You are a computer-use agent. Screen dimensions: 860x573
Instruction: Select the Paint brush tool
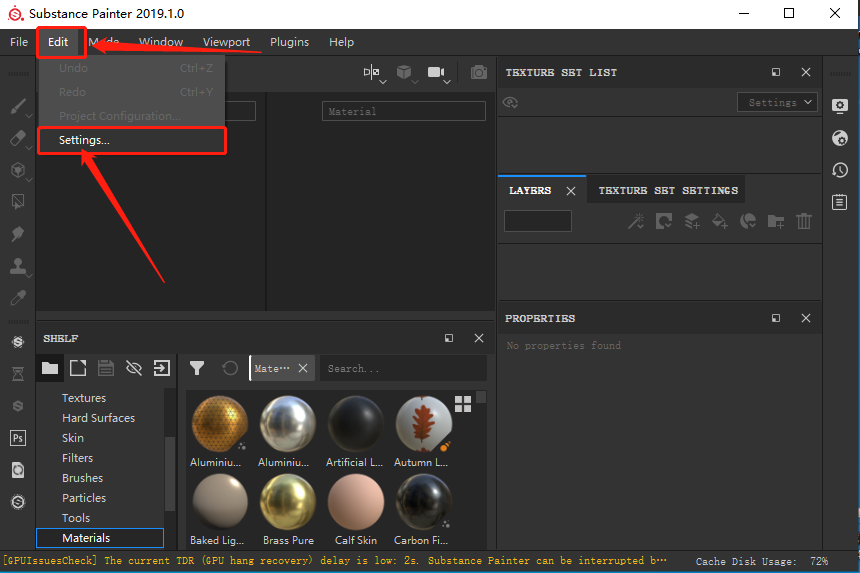(x=18, y=106)
